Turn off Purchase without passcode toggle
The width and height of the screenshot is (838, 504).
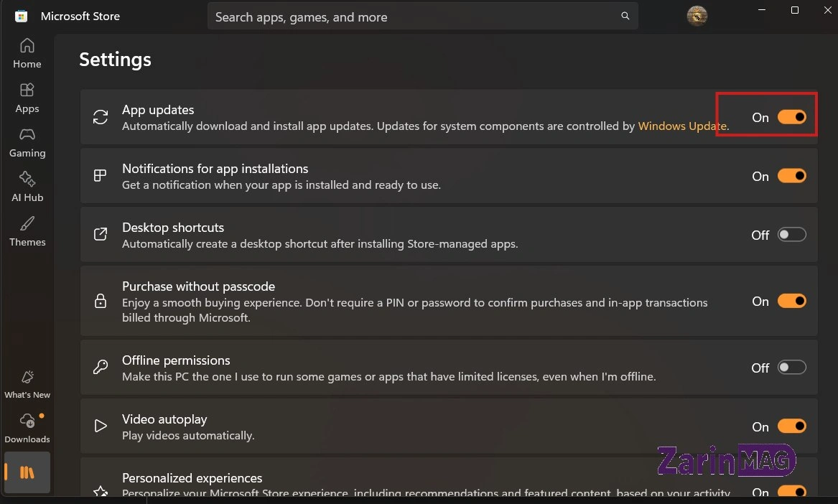pyautogui.click(x=791, y=301)
